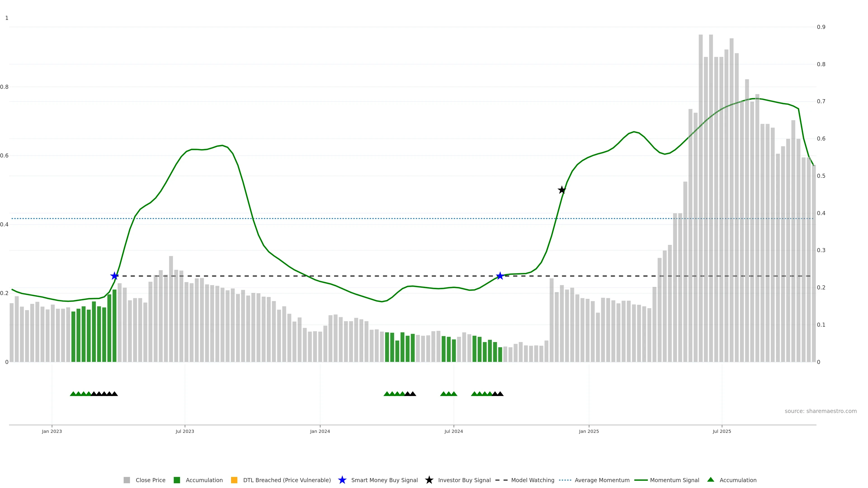The height and width of the screenshot is (488, 868).
Task: Click the orange DTL Breached legend swatch
Action: (234, 480)
